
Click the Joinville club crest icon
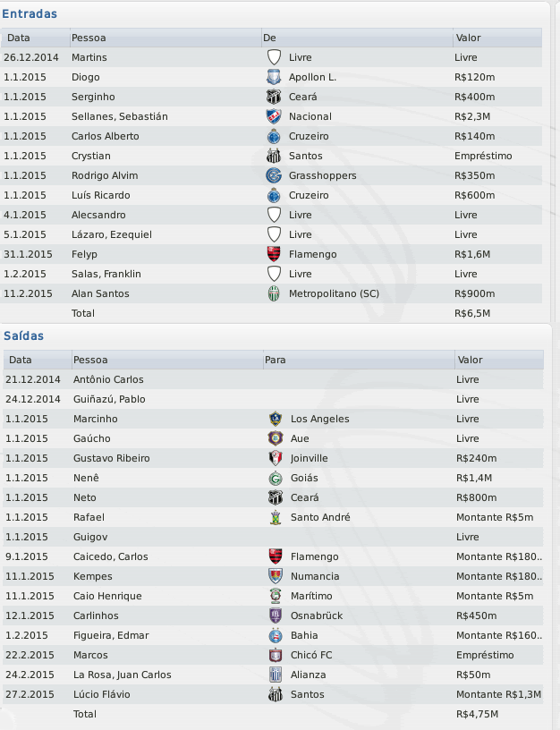(x=276, y=458)
